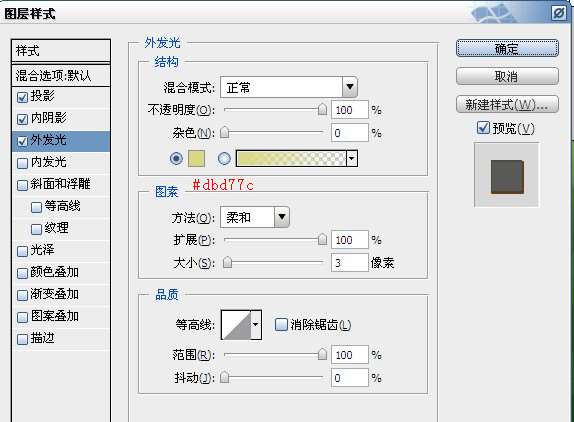Select the gradient radio button
Screen dimensions: 574x422
pyautogui.click(x=224, y=158)
